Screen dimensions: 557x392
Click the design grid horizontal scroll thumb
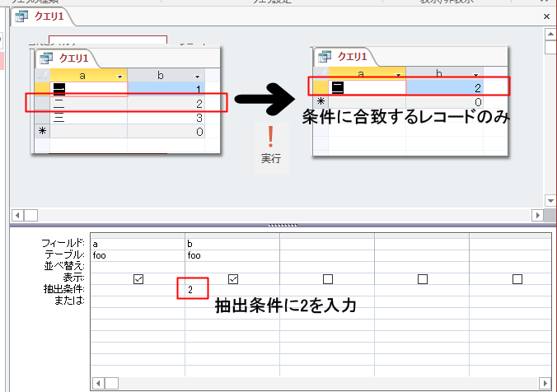coord(111,384)
